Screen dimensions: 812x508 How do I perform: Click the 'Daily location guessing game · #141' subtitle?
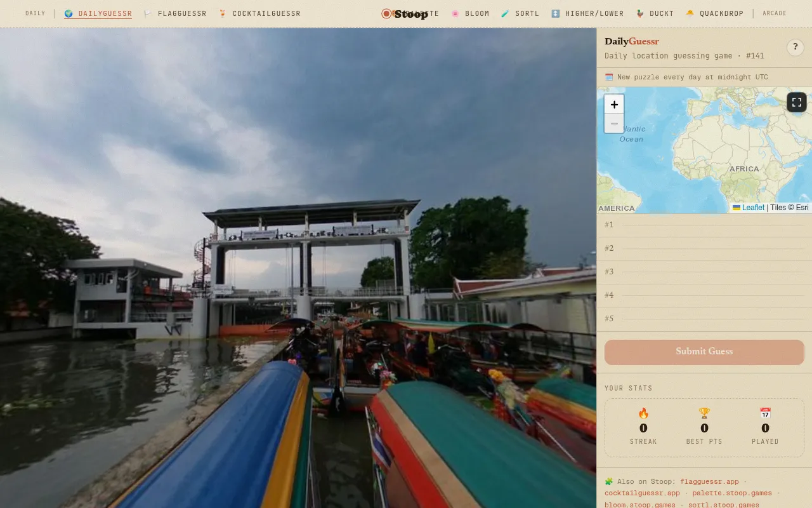684,56
